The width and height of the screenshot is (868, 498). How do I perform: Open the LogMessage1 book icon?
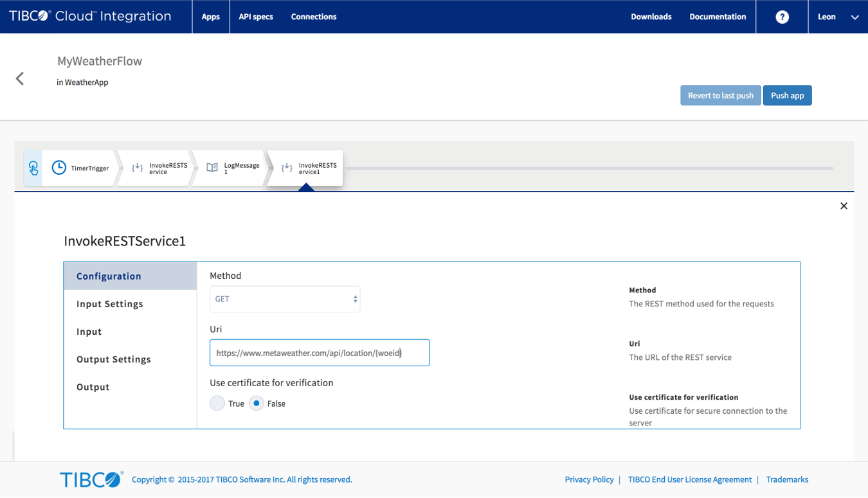[212, 168]
